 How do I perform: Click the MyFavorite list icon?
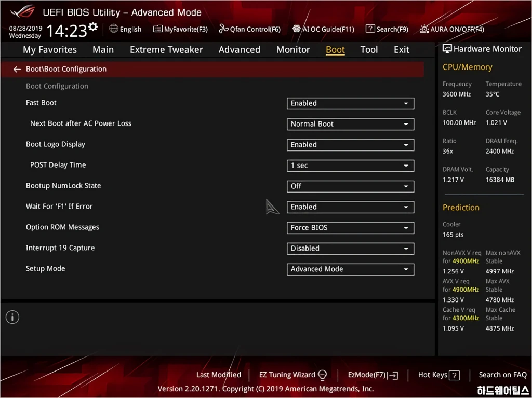[x=158, y=29]
